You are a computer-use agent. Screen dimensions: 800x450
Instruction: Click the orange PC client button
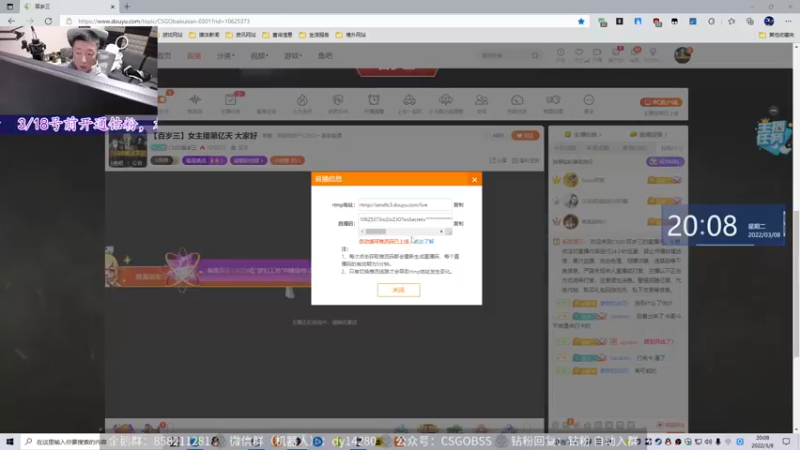661,102
